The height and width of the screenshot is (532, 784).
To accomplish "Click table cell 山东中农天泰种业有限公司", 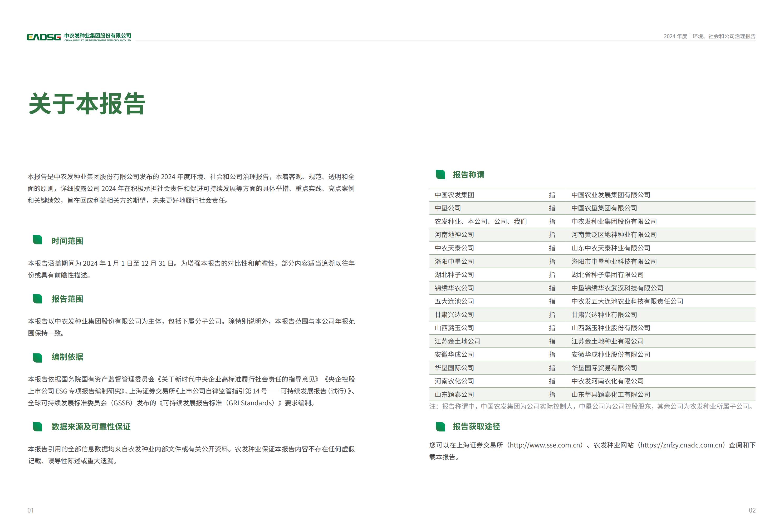I will [611, 248].
